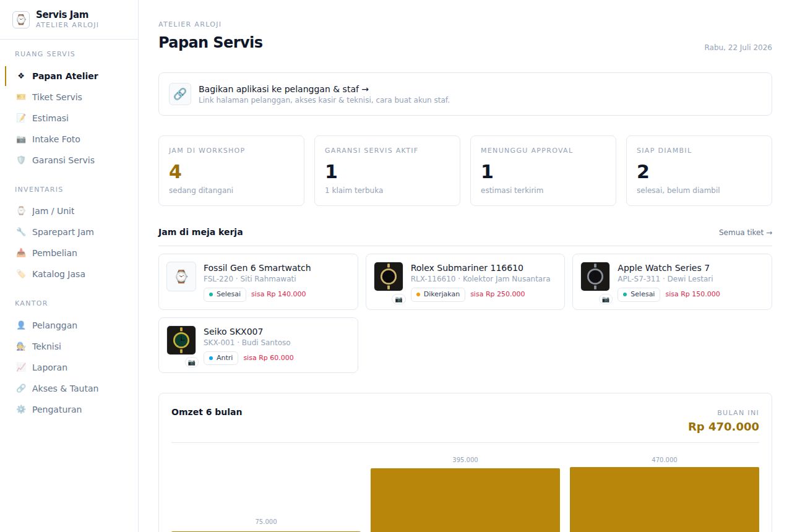The image size is (792, 532).
Task: Navigate to Intake Foto
Action: (69, 139)
